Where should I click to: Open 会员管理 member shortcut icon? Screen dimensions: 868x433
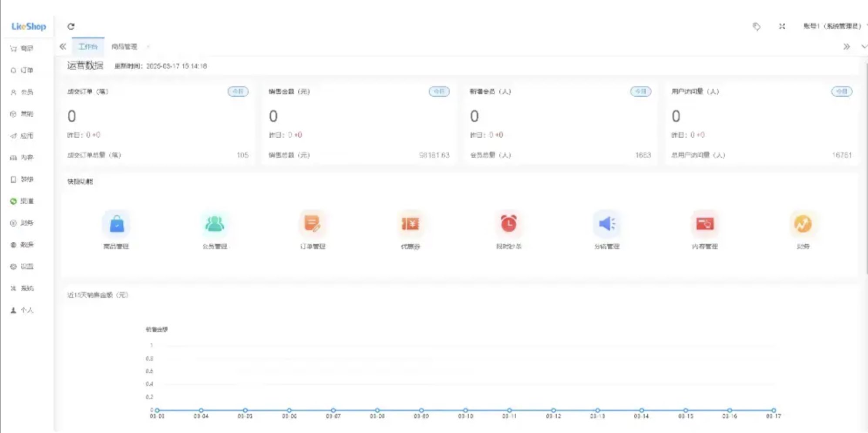coord(215,224)
